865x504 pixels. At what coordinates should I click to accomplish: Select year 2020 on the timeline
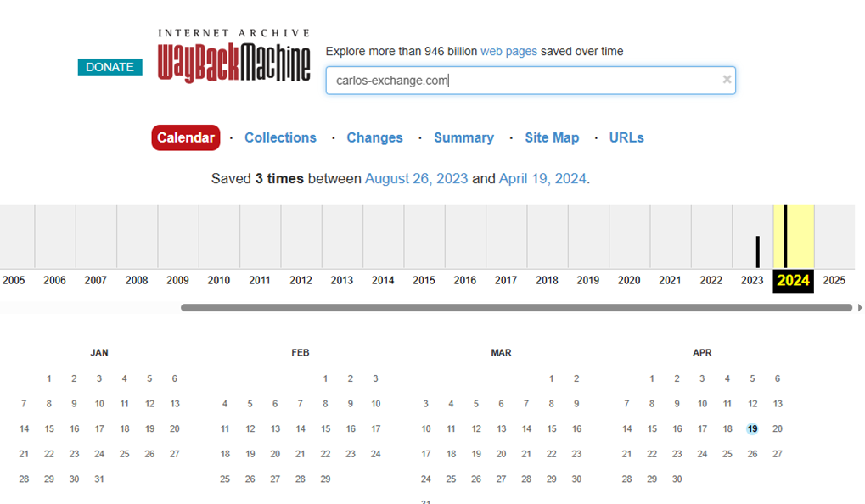(x=629, y=280)
